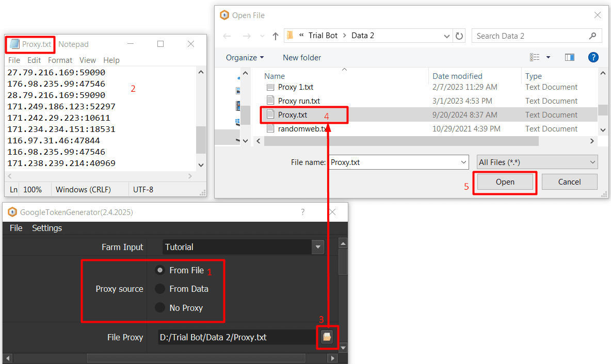This screenshot has height=364, width=611.
Task: Refresh the Data 2 folder listing
Action: [x=459, y=36]
